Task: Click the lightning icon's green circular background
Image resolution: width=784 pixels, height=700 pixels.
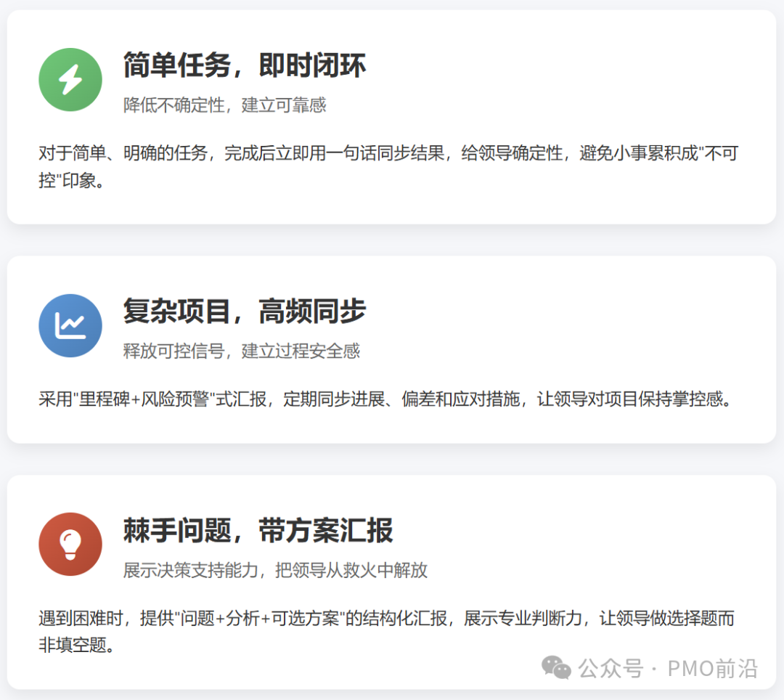Action: pyautogui.click(x=70, y=80)
